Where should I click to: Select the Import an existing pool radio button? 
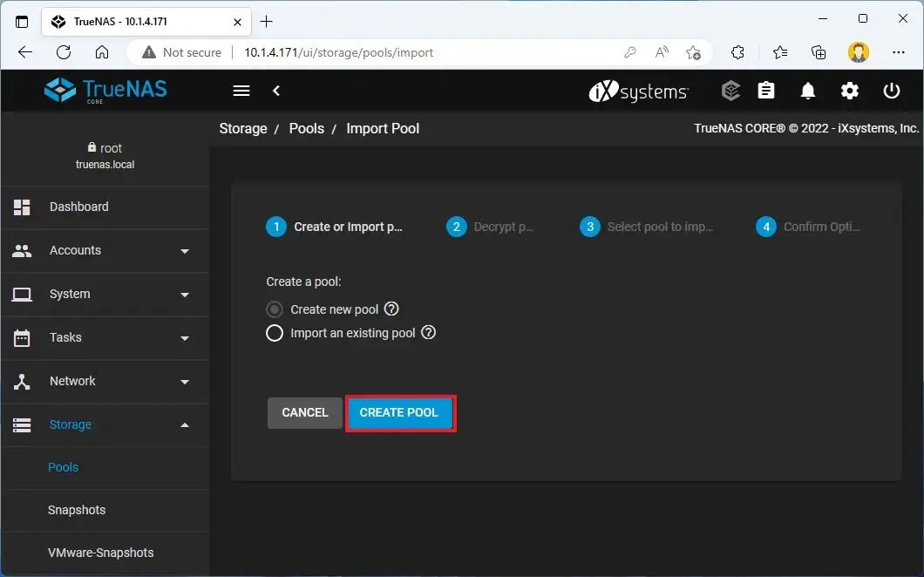[275, 332]
